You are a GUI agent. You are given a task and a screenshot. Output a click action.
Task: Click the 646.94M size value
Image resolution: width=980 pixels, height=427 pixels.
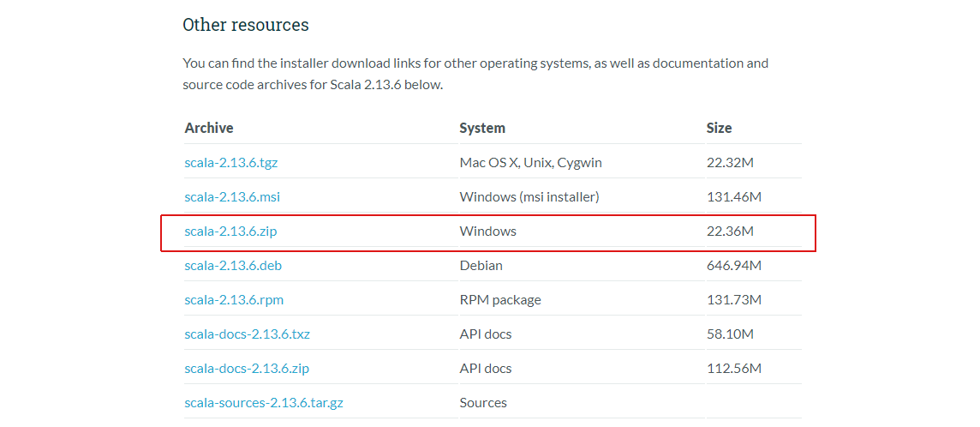coord(734,265)
